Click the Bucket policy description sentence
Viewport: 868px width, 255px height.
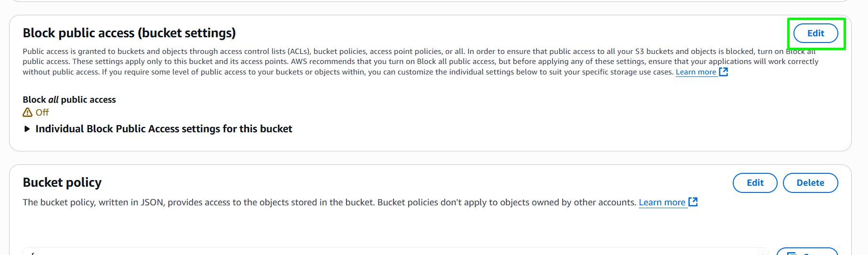(x=330, y=202)
